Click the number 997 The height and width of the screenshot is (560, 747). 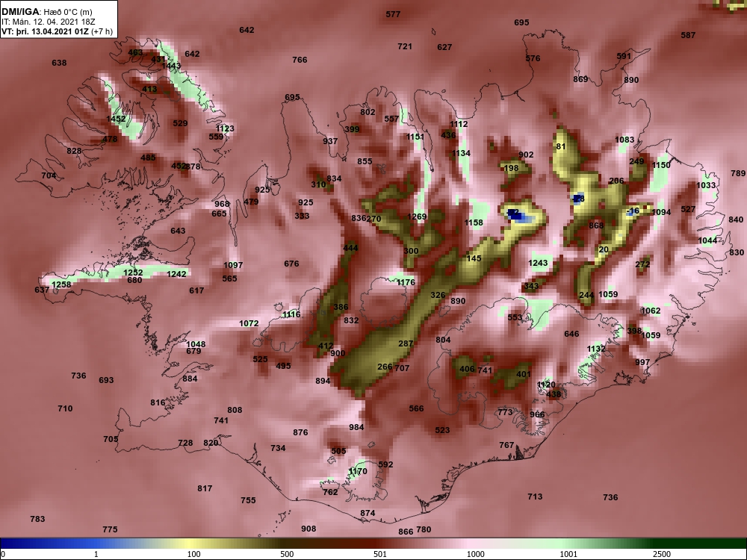[642, 362]
